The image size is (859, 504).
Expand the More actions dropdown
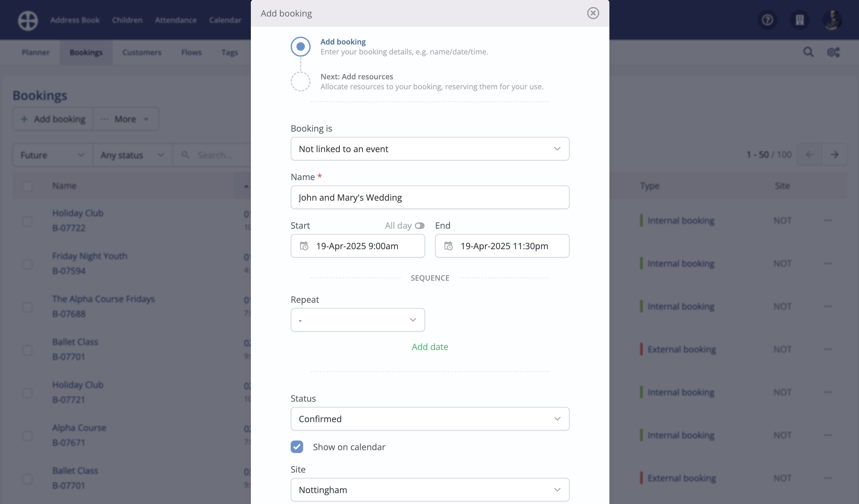pyautogui.click(x=126, y=119)
